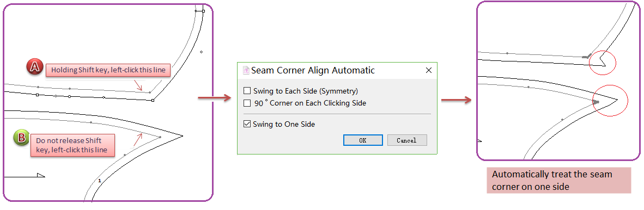Screen dimensions: 644x210
Task: Click the green B step badge
Action: [21, 138]
